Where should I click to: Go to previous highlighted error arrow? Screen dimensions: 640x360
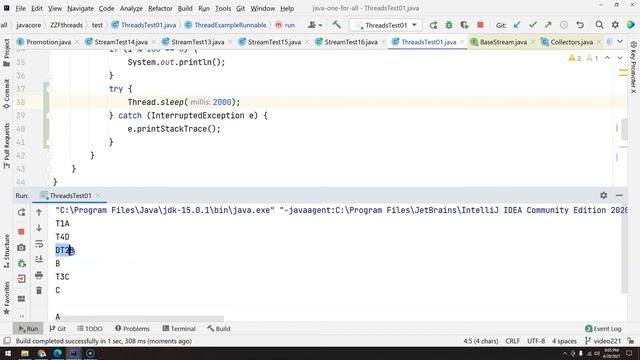point(607,58)
